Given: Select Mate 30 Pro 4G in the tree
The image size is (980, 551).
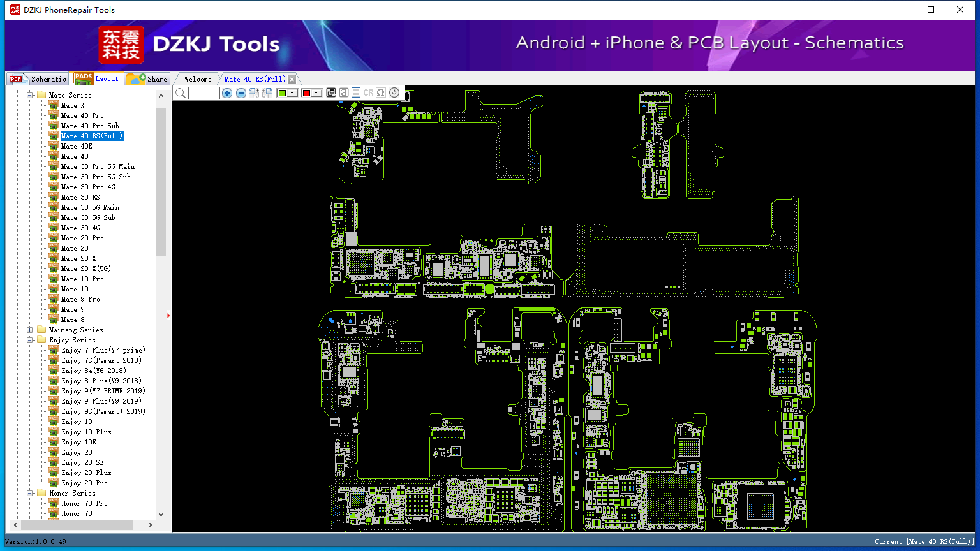Looking at the screenshot, I should [x=88, y=187].
